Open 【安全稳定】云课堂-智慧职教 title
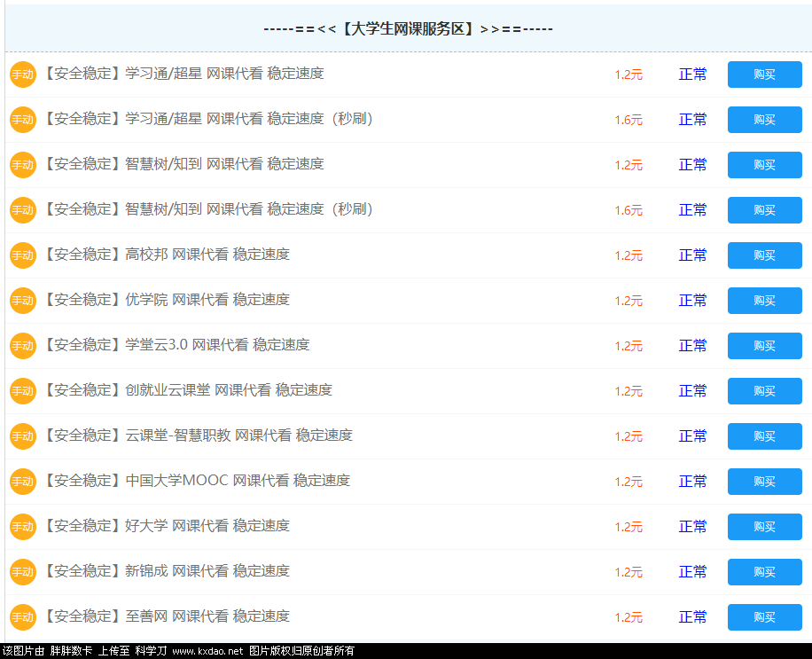The height and width of the screenshot is (659, 812). pyautogui.click(x=198, y=435)
